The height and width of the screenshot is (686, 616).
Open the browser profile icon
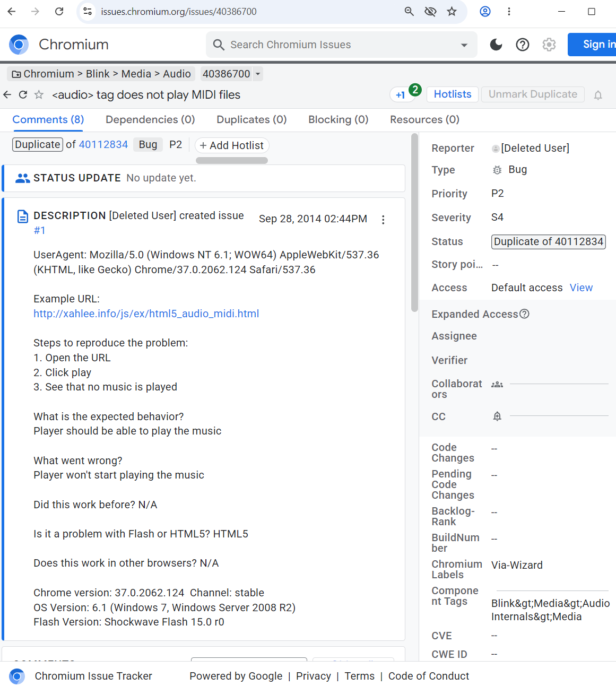click(x=485, y=11)
